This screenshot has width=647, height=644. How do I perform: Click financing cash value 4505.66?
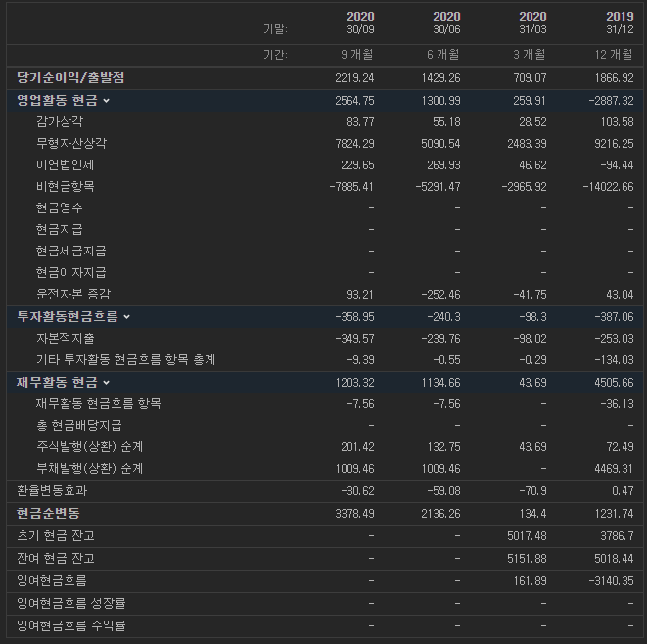614,382
